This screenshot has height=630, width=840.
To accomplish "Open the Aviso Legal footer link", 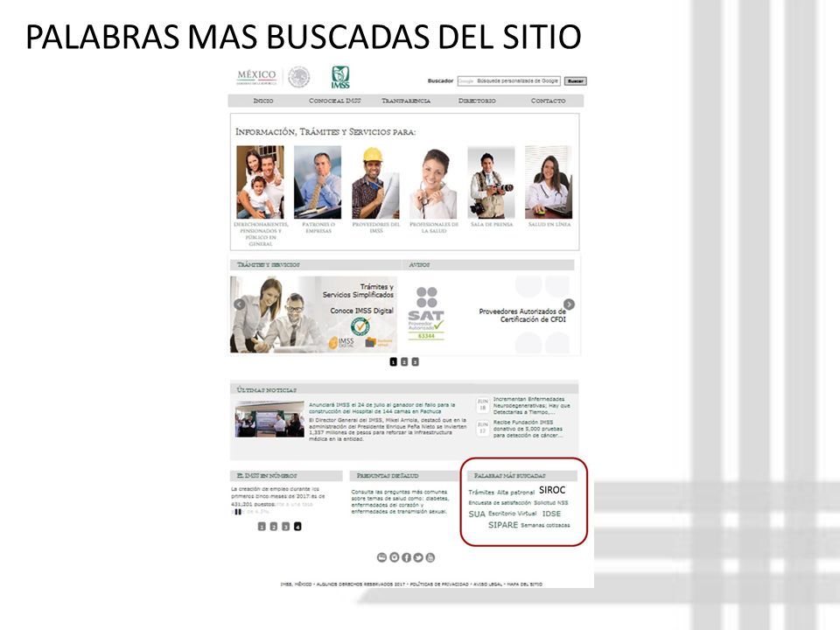I will pos(487,584).
